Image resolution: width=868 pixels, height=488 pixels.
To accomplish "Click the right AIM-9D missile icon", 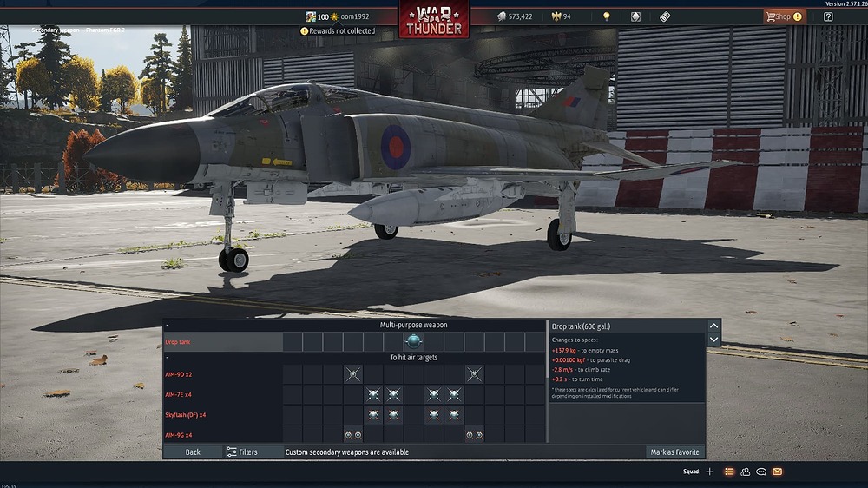I will 474,374.
